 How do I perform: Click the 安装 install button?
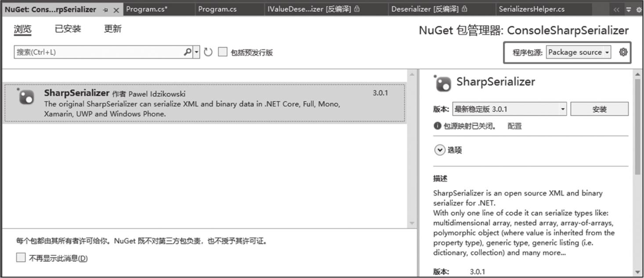599,109
